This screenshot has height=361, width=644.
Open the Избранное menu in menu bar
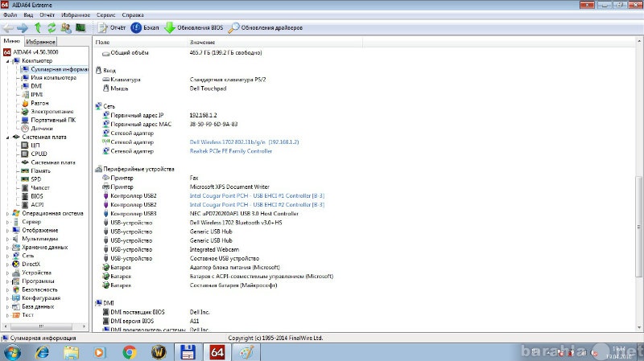tap(76, 14)
